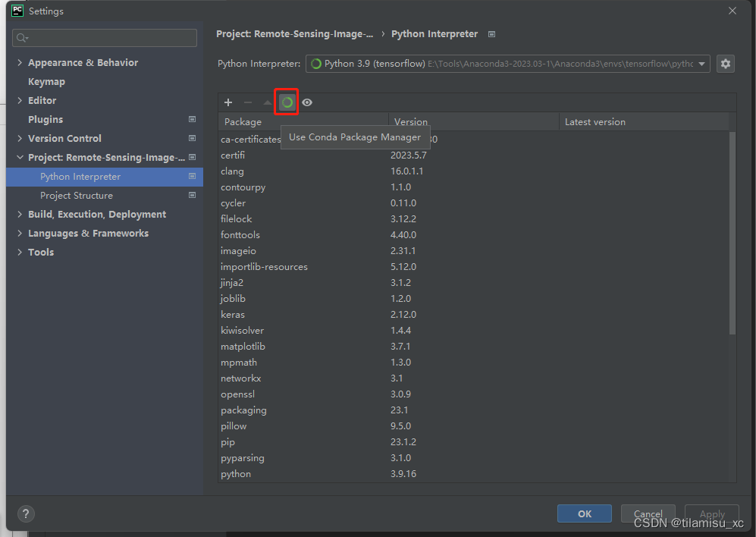Click the project icon beside Version Control
Image resolution: width=756 pixels, height=537 pixels.
pyautogui.click(x=193, y=138)
